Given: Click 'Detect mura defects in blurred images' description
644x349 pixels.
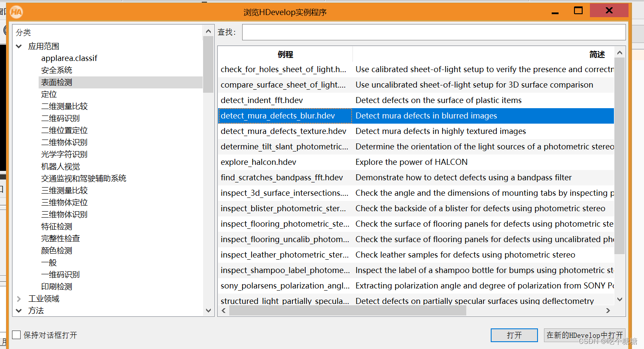Looking at the screenshot, I should pyautogui.click(x=426, y=116).
